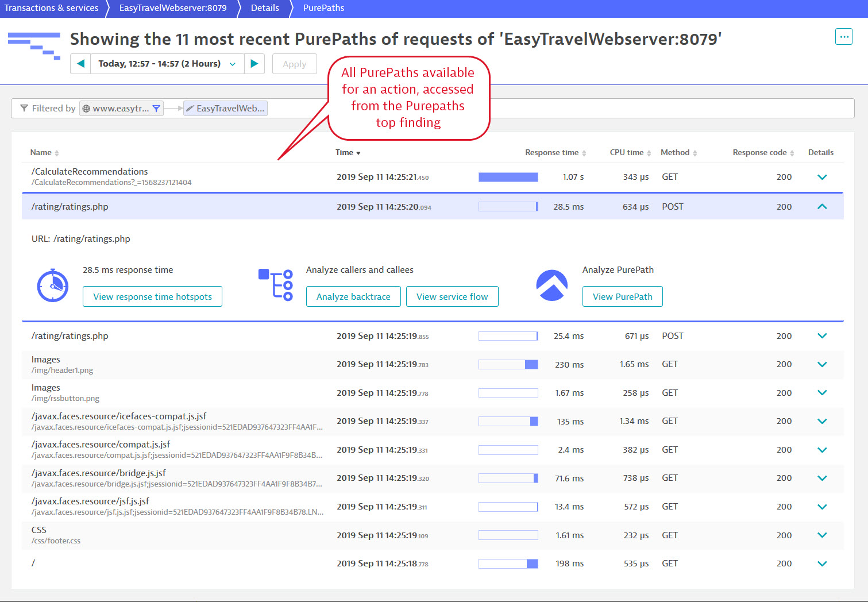Open the View PurePath button

tap(623, 296)
